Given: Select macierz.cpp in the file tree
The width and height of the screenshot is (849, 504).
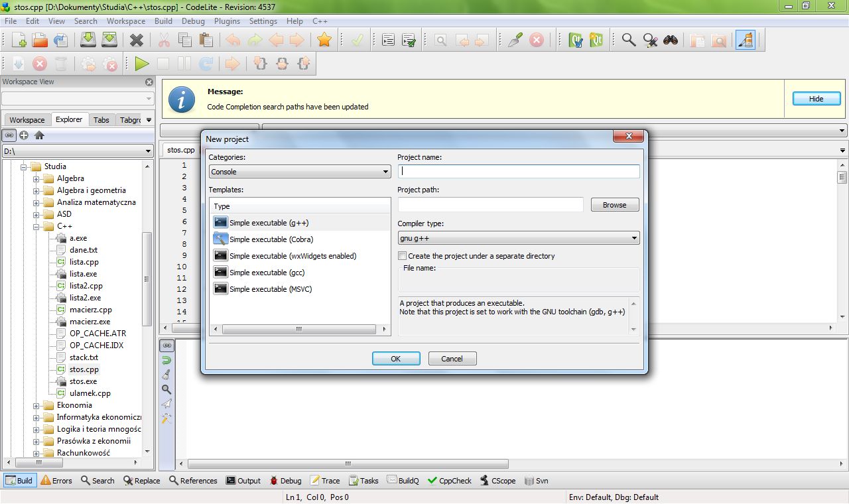Looking at the screenshot, I should click(x=91, y=310).
